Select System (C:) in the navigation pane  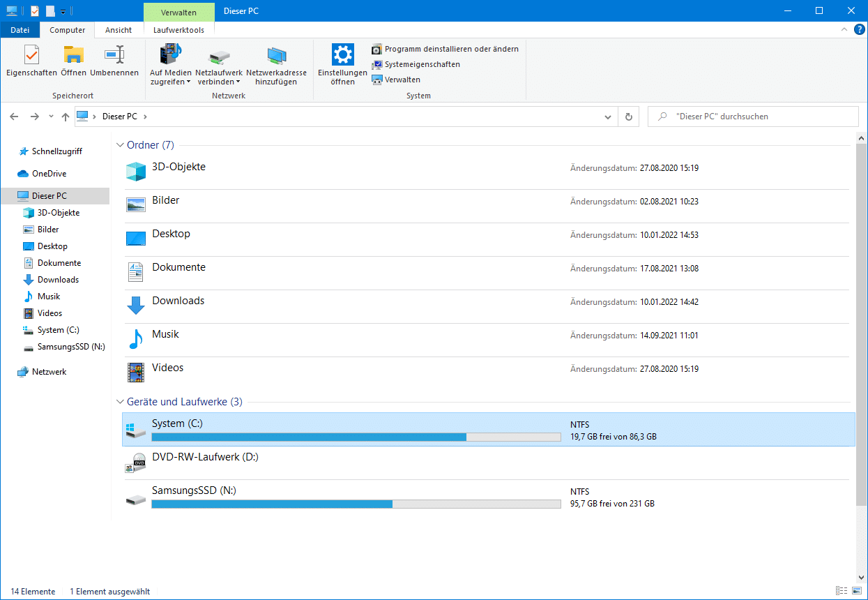52,330
